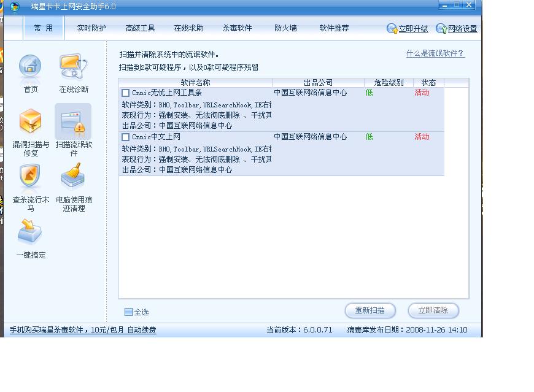This screenshot has height=392, width=534.
Task: Open the 什么是流氓软件? help link
Action: coord(435,53)
